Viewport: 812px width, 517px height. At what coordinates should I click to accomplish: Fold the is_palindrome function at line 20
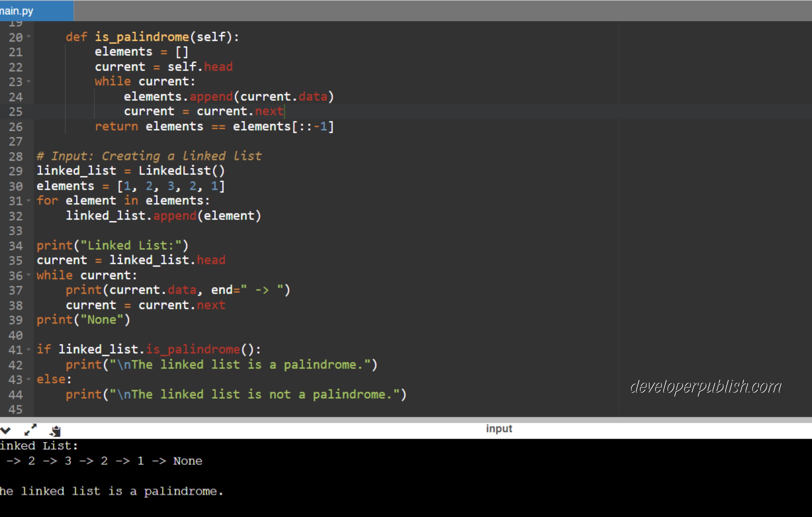pos(29,36)
